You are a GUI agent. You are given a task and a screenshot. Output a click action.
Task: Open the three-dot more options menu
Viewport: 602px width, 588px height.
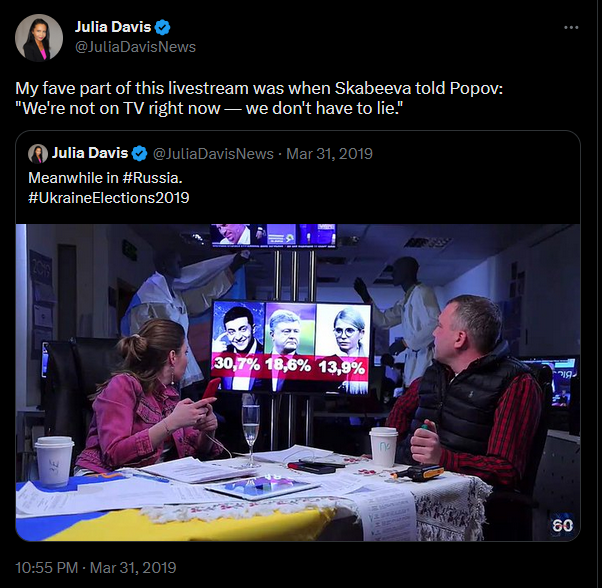(x=571, y=27)
